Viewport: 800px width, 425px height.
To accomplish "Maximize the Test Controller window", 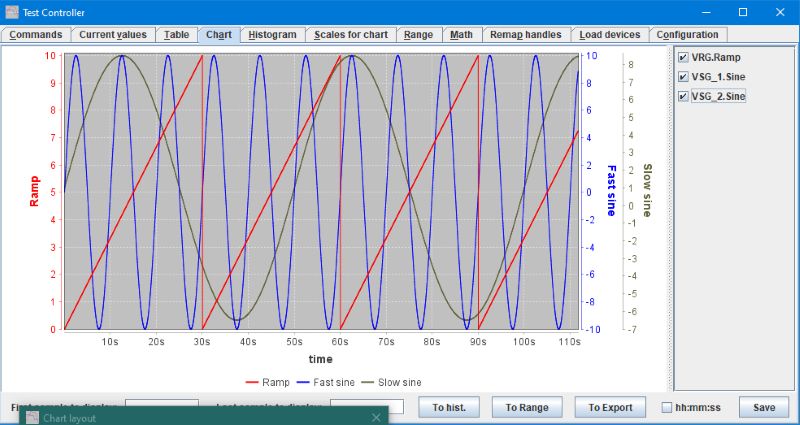I will 743,12.
